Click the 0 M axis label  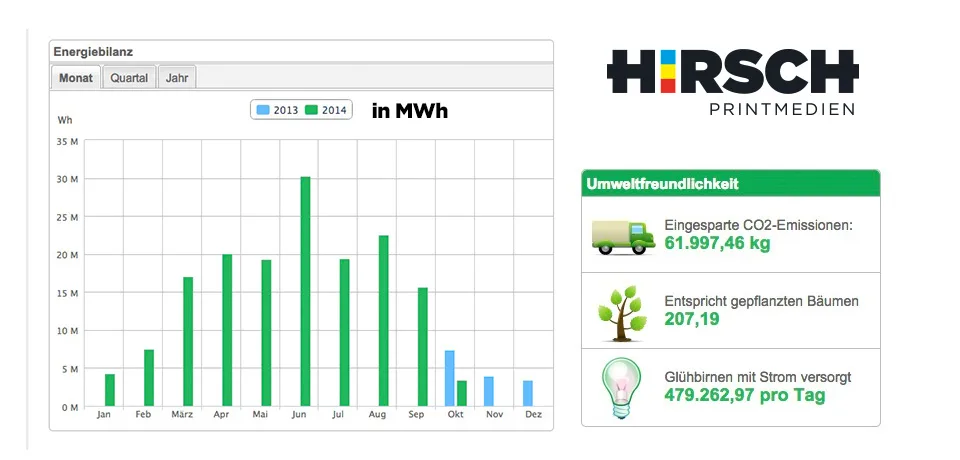[x=70, y=407]
